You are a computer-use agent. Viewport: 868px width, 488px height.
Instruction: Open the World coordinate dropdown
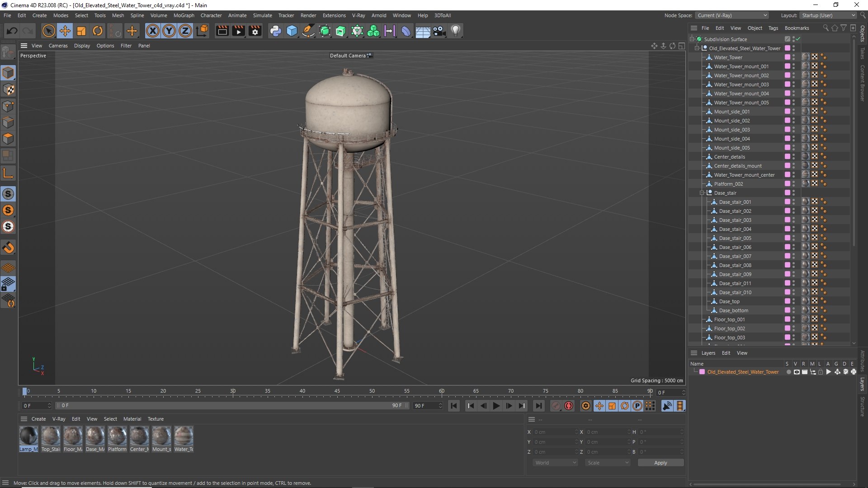pos(555,463)
